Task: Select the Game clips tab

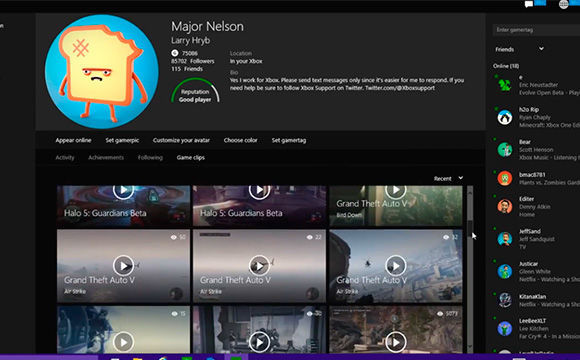Action: coord(190,157)
